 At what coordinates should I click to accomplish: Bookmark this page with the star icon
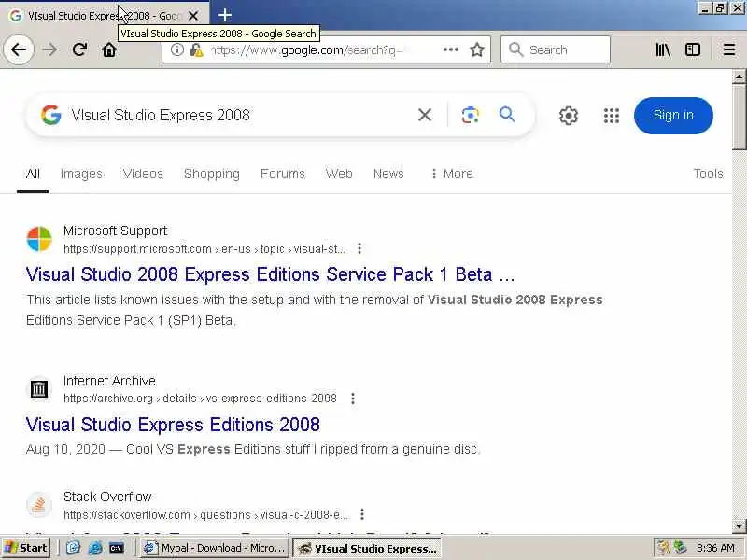477,49
